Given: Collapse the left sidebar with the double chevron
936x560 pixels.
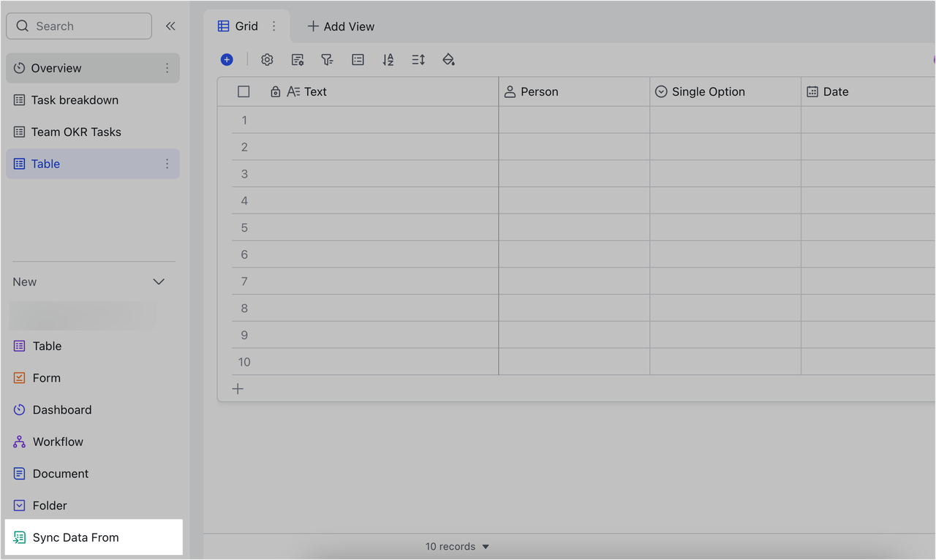Looking at the screenshot, I should click(x=170, y=26).
